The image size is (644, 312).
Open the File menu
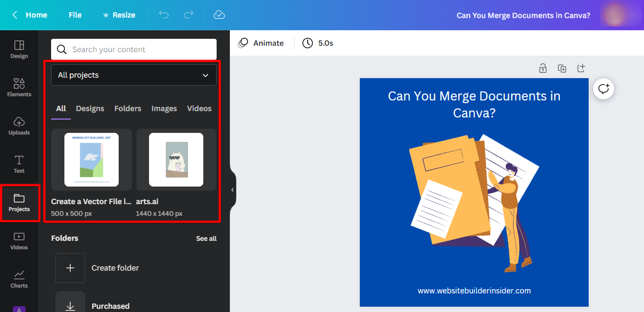[75, 15]
